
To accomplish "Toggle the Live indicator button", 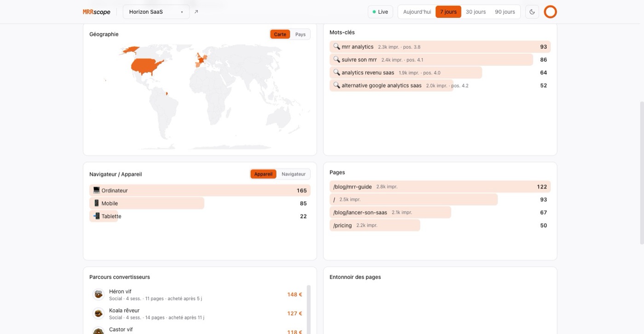I will coord(380,12).
